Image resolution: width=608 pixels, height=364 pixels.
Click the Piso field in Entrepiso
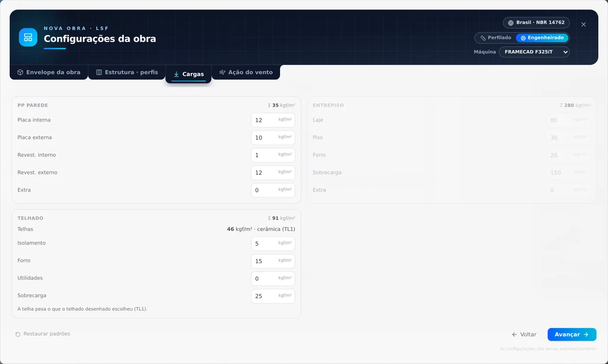click(x=568, y=138)
